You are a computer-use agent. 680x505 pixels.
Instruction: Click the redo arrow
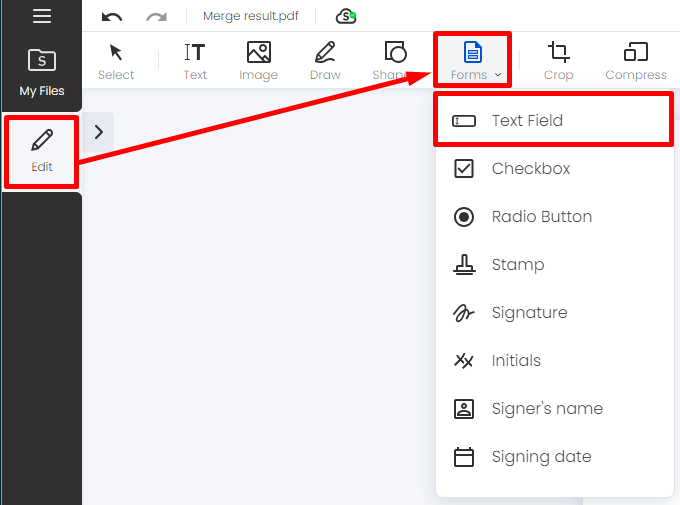[x=157, y=16]
